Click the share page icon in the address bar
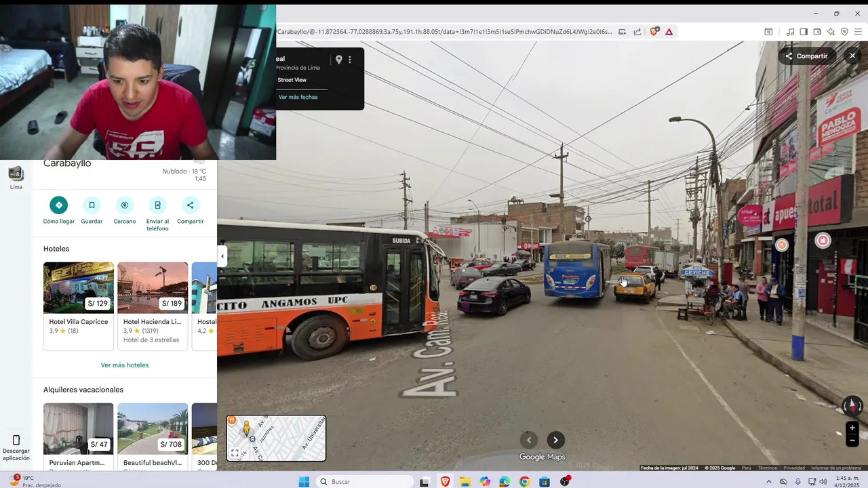Screen dimensions: 868x488 point(637,31)
